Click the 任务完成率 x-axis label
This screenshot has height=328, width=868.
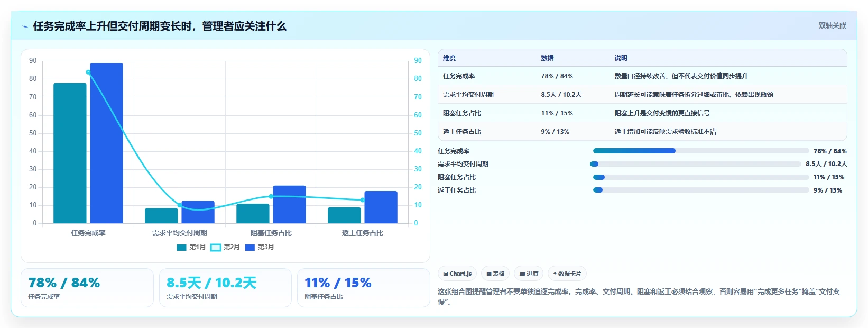pos(88,233)
